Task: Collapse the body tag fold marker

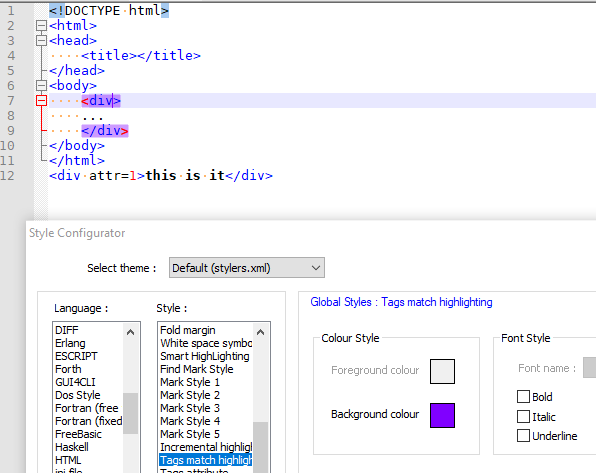Action: pyautogui.click(x=41, y=85)
